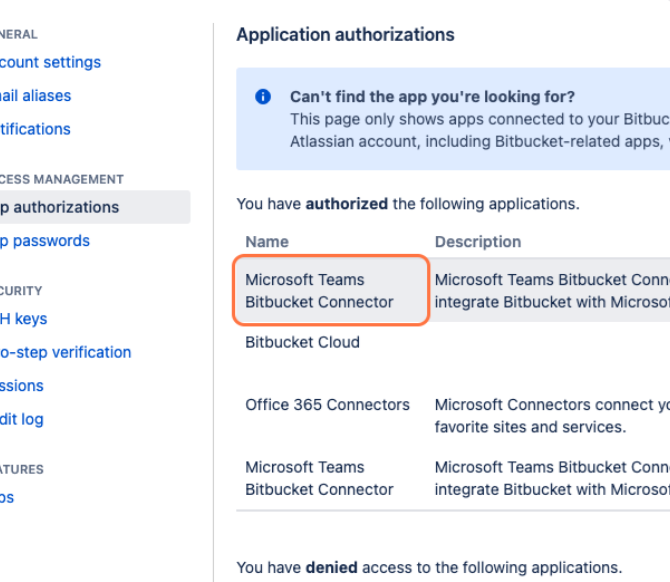
Task: Click the Office 365 Connectors entry
Action: coord(327,405)
